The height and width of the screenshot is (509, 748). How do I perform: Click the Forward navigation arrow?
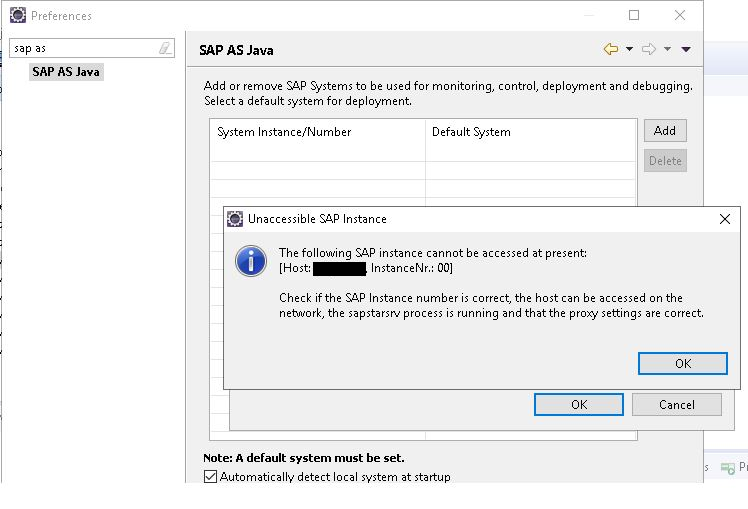coord(649,49)
